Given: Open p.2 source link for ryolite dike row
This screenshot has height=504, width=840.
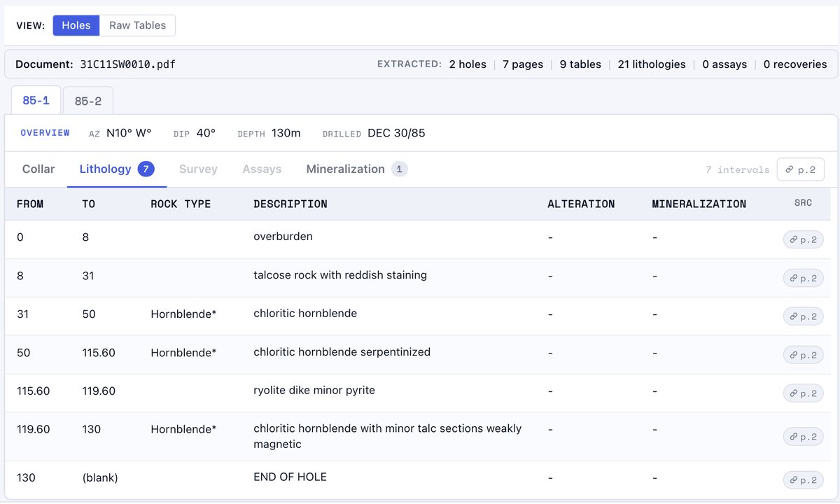Looking at the screenshot, I should (x=803, y=393).
